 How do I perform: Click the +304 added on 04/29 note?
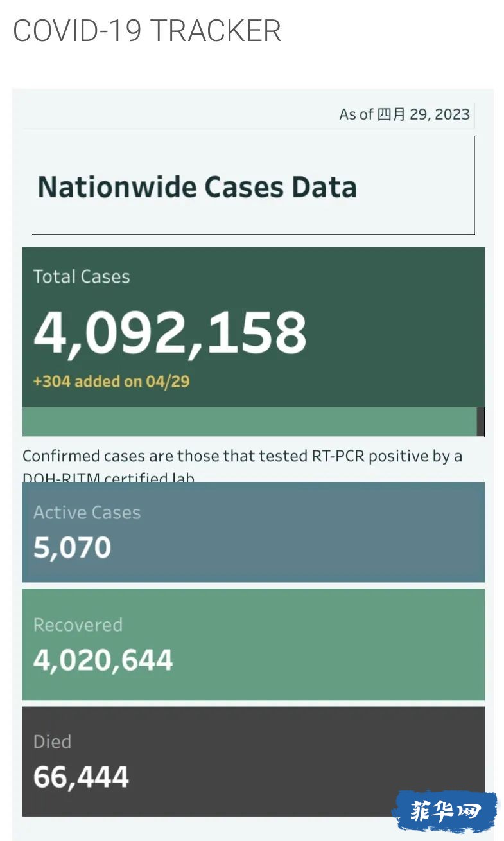point(111,382)
